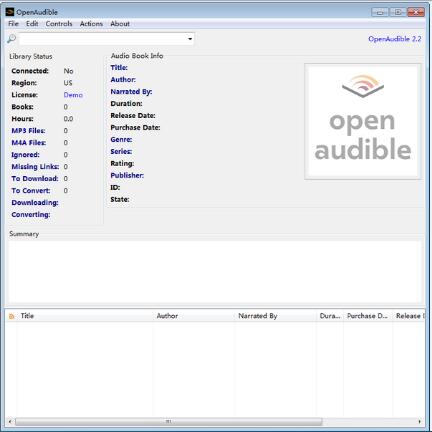This screenshot has height=432, width=432.
Task: Sort by the Dura... column header
Action: pos(330,316)
